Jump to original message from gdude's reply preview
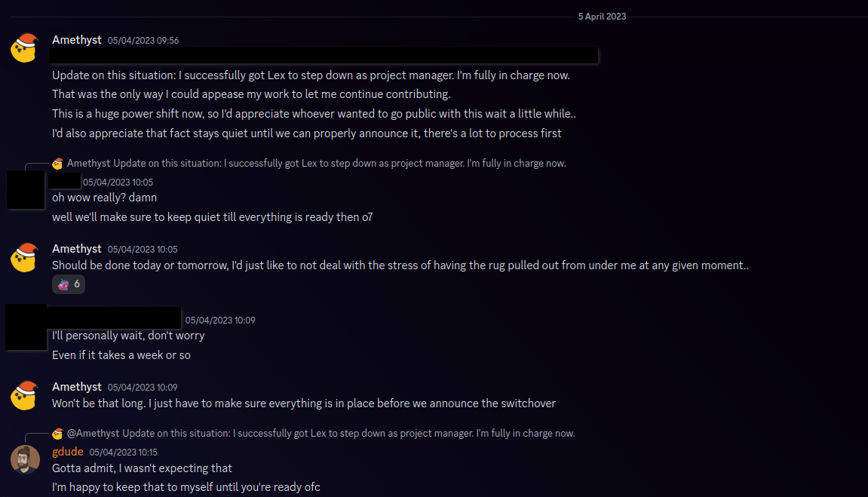The image size is (868, 497). [x=348, y=434]
